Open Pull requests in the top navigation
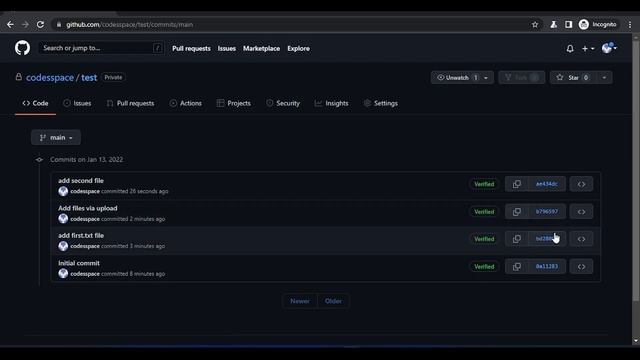Screen dimensions: 640x360 coord(191,49)
